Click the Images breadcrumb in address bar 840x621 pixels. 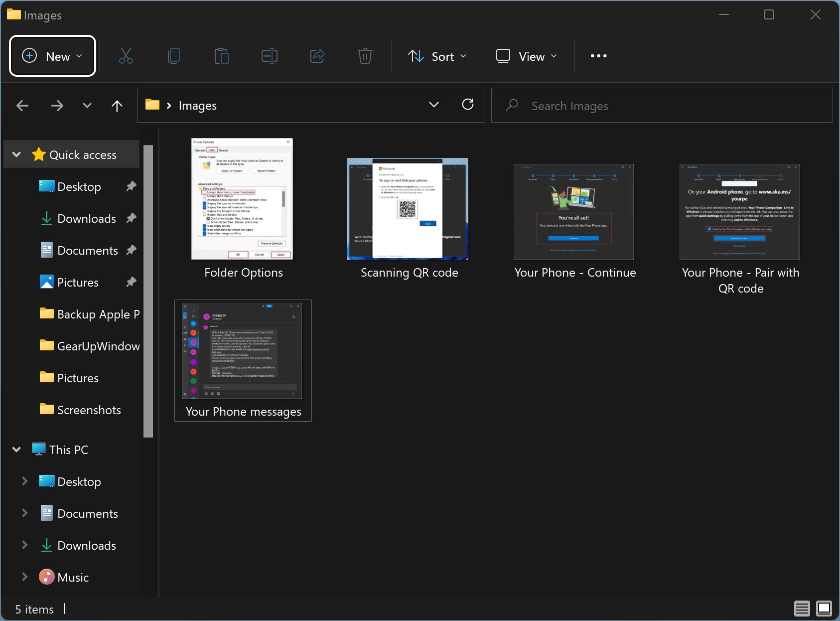tap(198, 105)
